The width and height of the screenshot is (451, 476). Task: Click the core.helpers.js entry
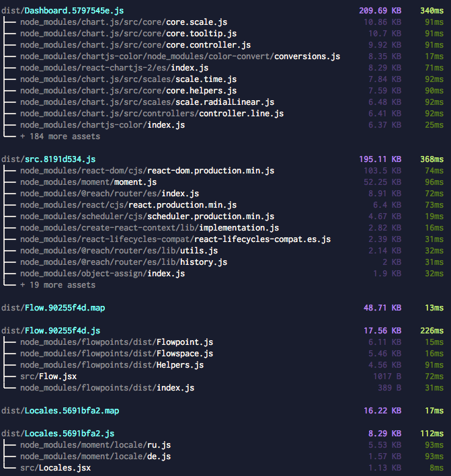[x=128, y=91]
